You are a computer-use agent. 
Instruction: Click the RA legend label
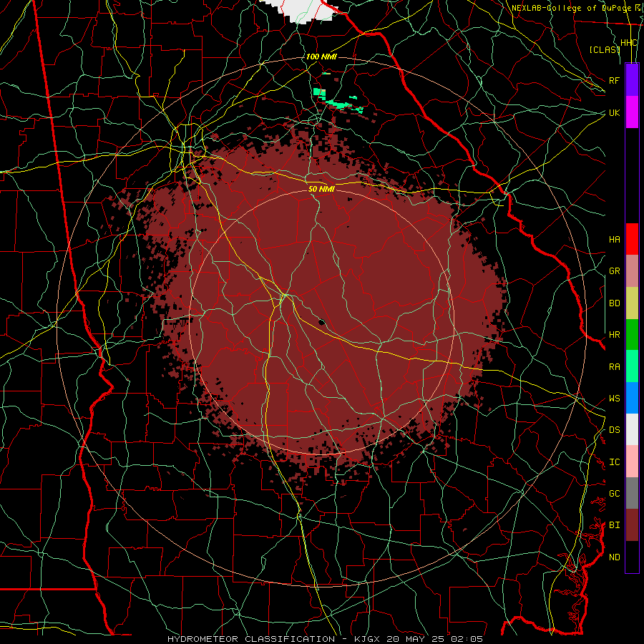click(615, 367)
